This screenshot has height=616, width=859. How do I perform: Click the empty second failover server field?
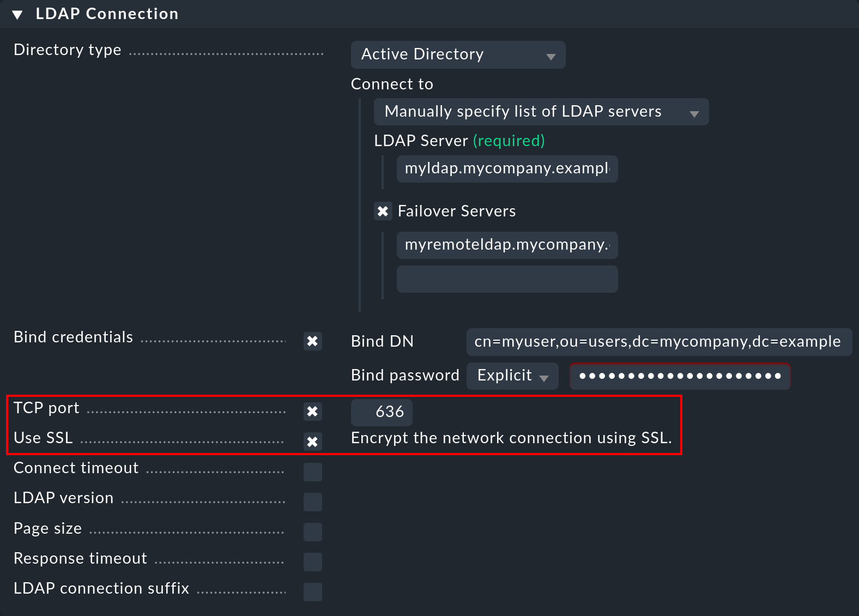pyautogui.click(x=507, y=279)
